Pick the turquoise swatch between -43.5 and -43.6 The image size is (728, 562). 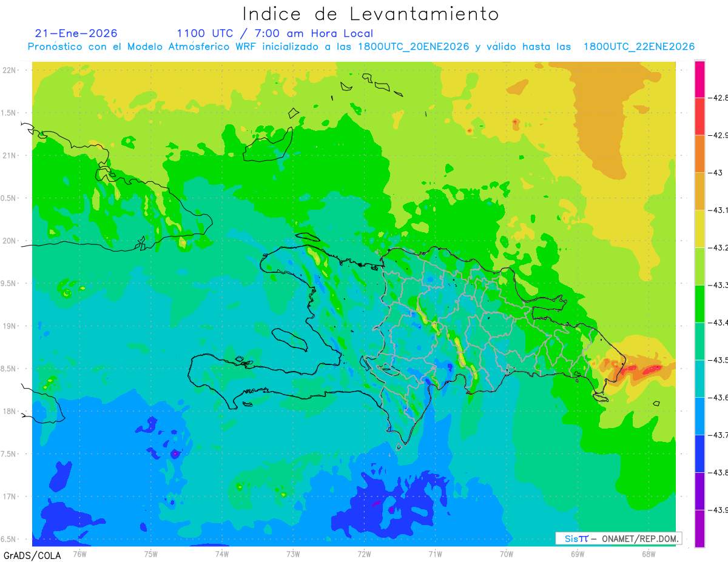click(x=699, y=379)
